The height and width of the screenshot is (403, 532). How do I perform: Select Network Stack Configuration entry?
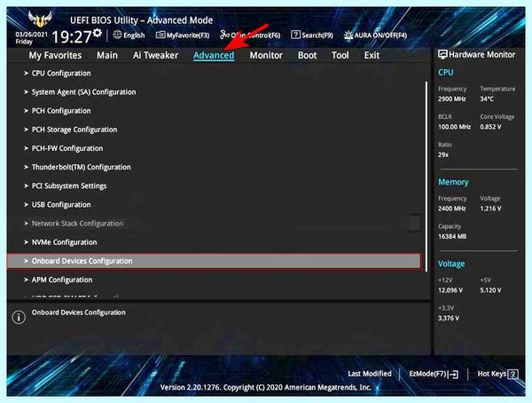77,223
